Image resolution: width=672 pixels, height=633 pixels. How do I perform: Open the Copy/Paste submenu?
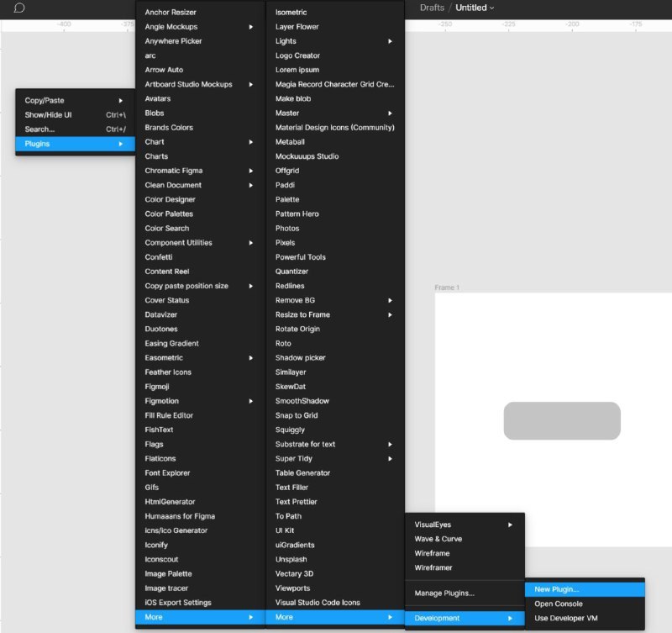click(x=75, y=100)
